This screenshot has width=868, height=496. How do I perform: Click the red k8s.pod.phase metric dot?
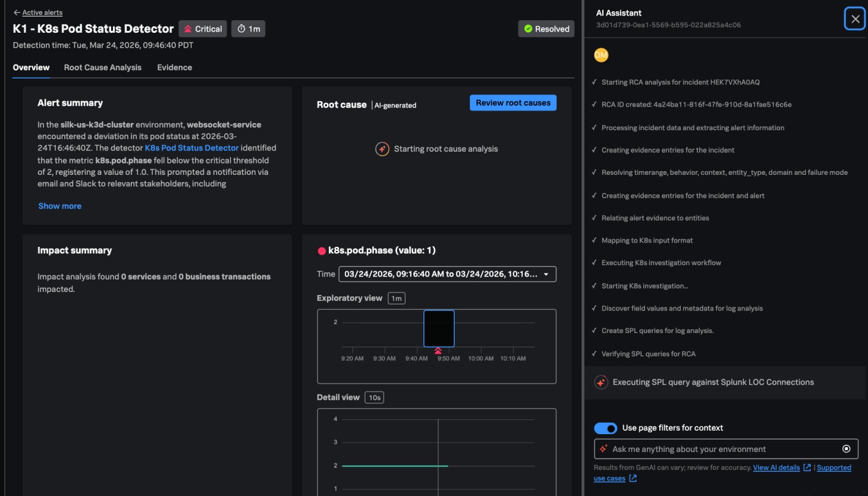click(322, 251)
